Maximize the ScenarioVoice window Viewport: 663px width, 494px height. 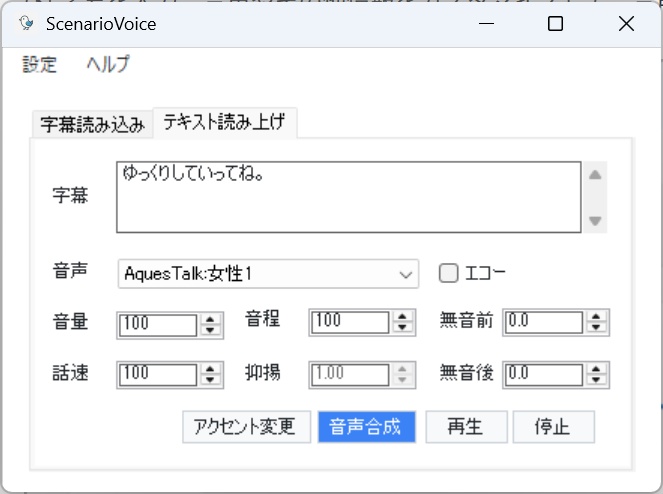555,24
